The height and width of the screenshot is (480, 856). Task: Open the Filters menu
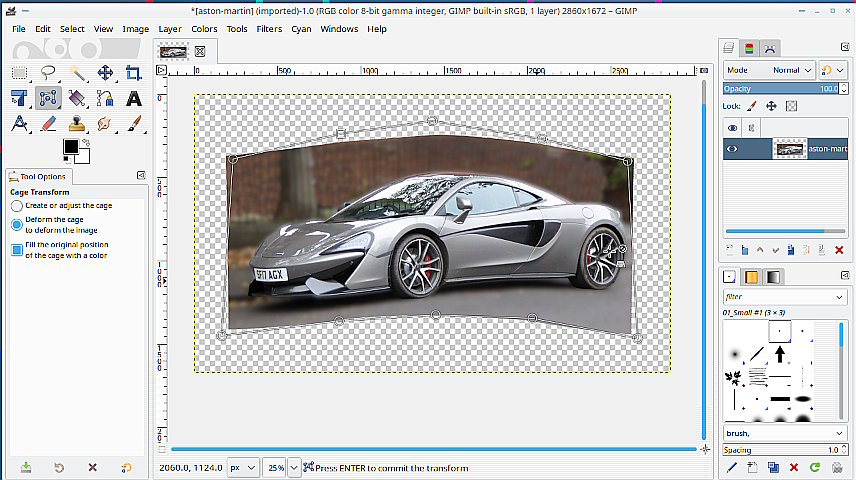tap(268, 29)
